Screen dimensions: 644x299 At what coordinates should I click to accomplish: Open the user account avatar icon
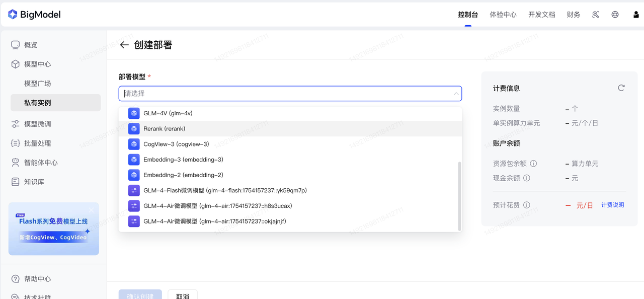tap(636, 15)
